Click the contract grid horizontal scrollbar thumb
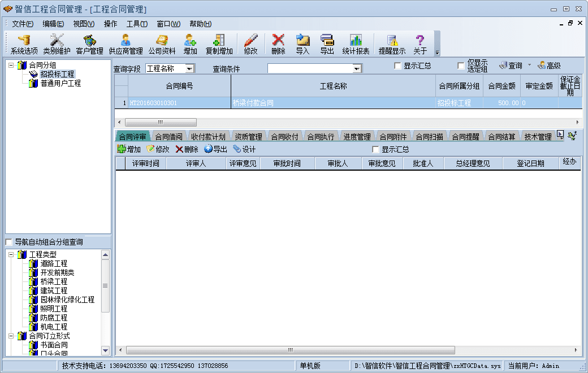The width and height of the screenshot is (588, 373). 161,122
